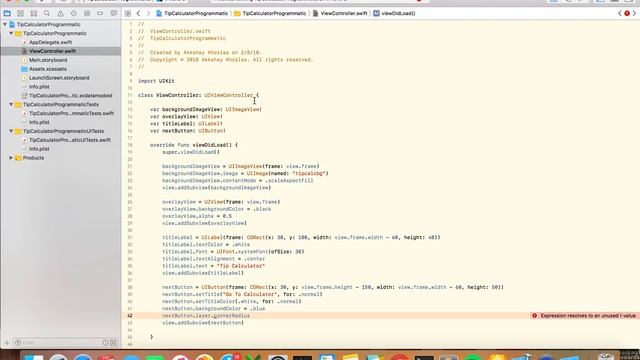Image resolution: width=640 pixels, height=360 pixels.
Task: Open TipCalculatorPro...mmaticTests.swift file
Action: [71, 113]
